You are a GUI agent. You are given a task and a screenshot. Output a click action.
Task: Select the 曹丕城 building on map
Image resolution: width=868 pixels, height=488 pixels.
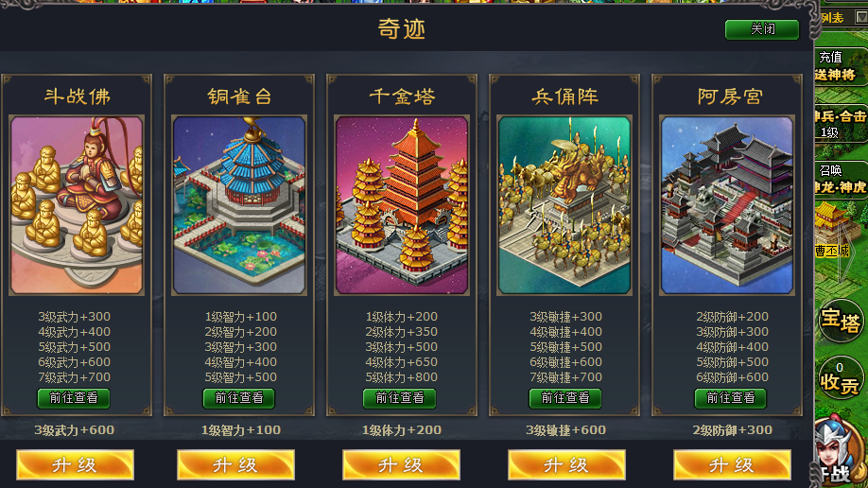(834, 231)
